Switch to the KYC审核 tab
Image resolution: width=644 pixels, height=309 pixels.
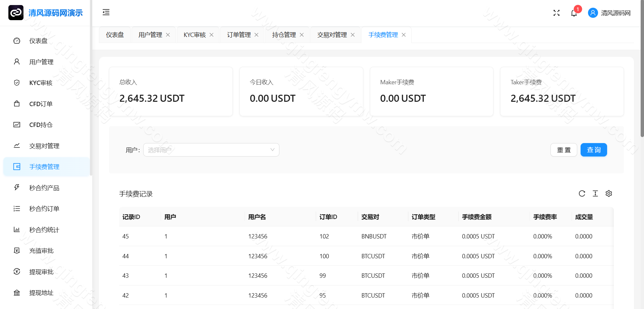(x=194, y=35)
